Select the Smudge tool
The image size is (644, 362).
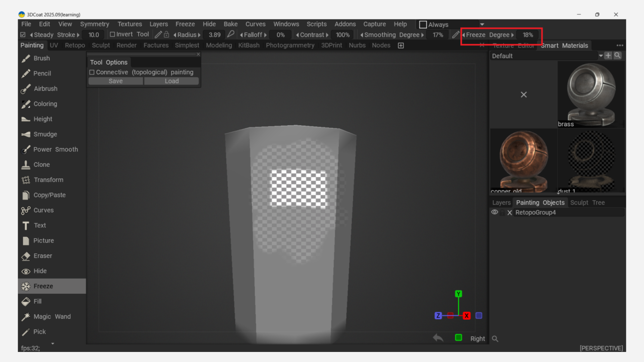45,134
